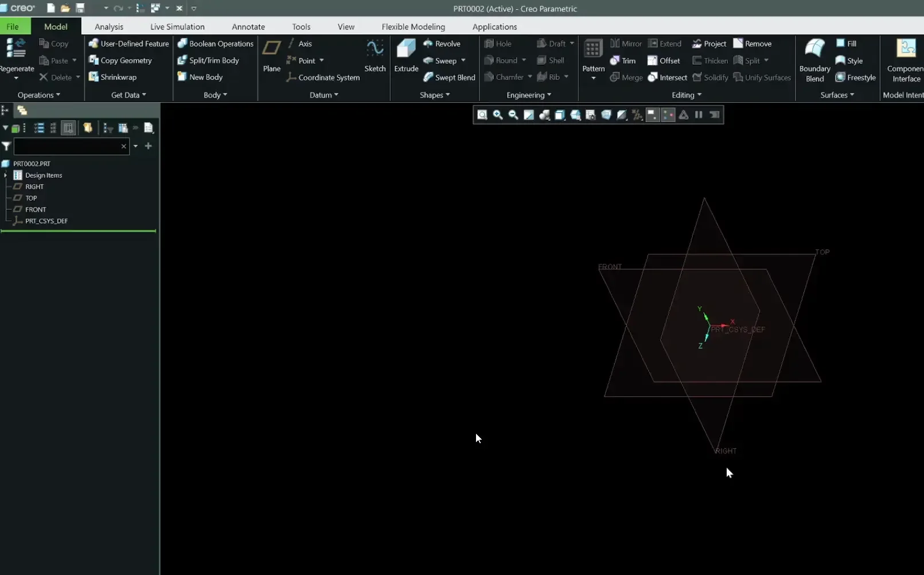
Task: Open the Sweep dropdown arrow
Action: (x=463, y=61)
